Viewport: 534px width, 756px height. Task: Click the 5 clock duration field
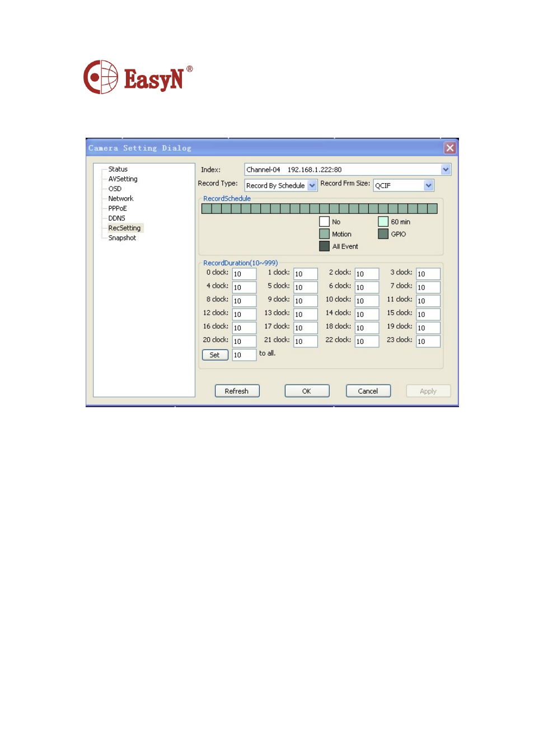pyautogui.click(x=306, y=287)
